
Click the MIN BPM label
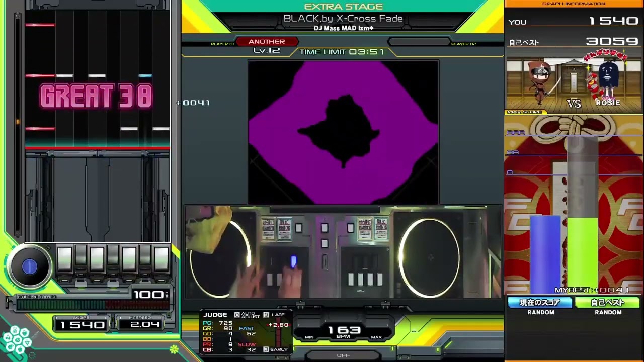pos(309,338)
